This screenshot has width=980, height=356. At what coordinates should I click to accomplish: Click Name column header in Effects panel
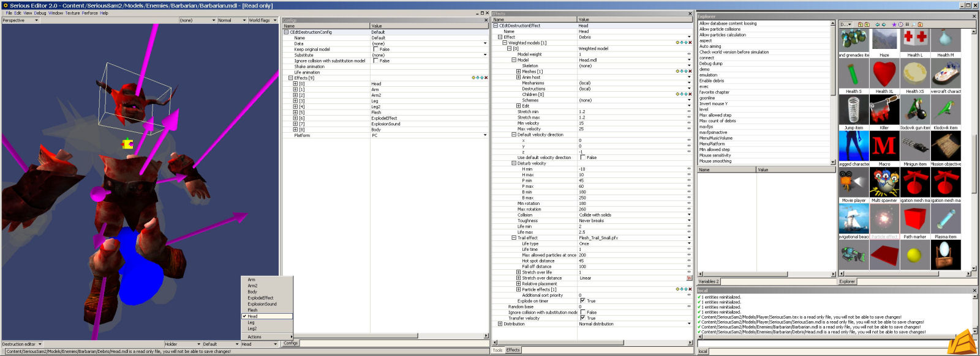tap(534, 20)
